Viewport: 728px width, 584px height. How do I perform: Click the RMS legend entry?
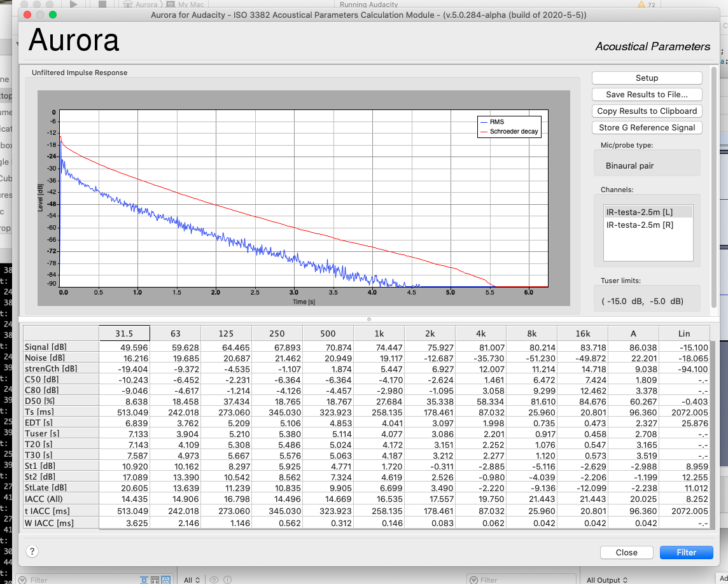click(492, 122)
